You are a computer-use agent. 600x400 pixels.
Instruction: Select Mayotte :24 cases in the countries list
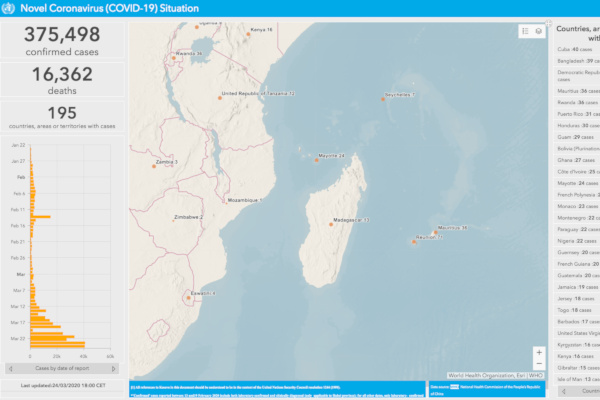pyautogui.click(x=577, y=183)
